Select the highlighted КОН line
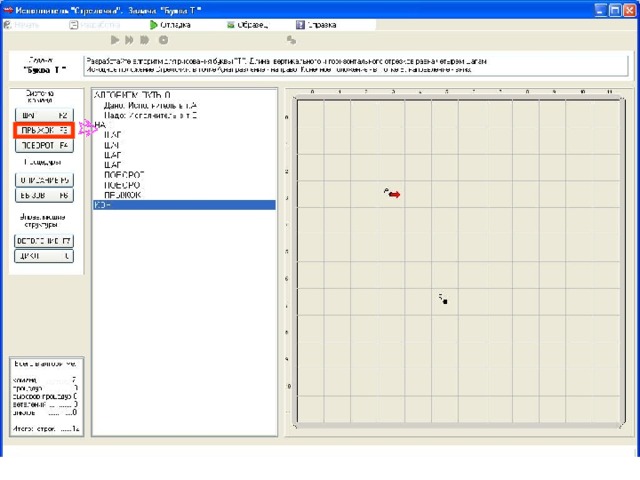The width and height of the screenshot is (640, 480). tap(184, 205)
